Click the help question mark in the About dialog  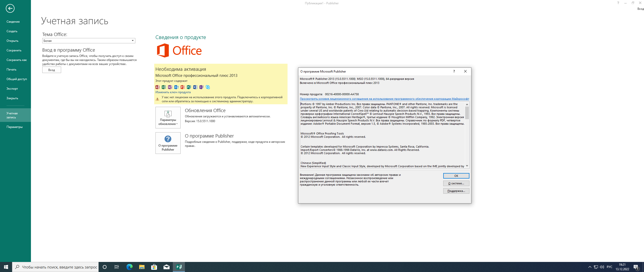(x=454, y=71)
